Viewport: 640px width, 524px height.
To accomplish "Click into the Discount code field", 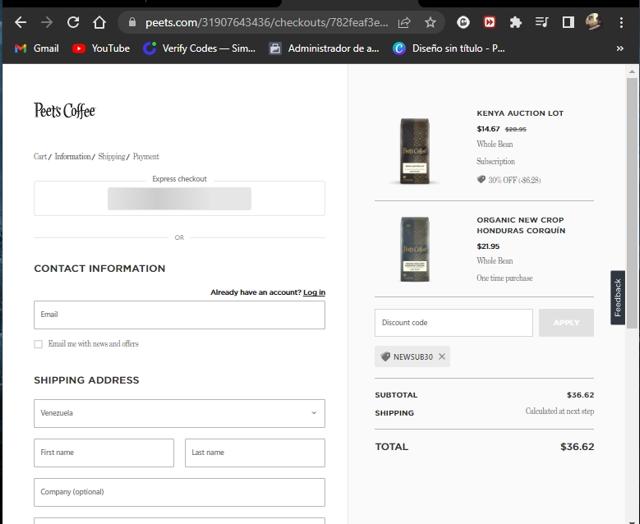I will 453,323.
